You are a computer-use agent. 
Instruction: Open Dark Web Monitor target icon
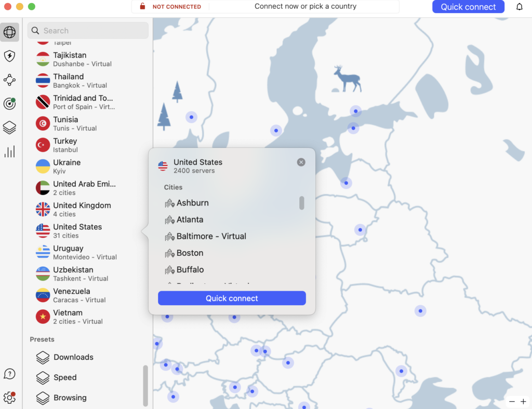point(9,104)
